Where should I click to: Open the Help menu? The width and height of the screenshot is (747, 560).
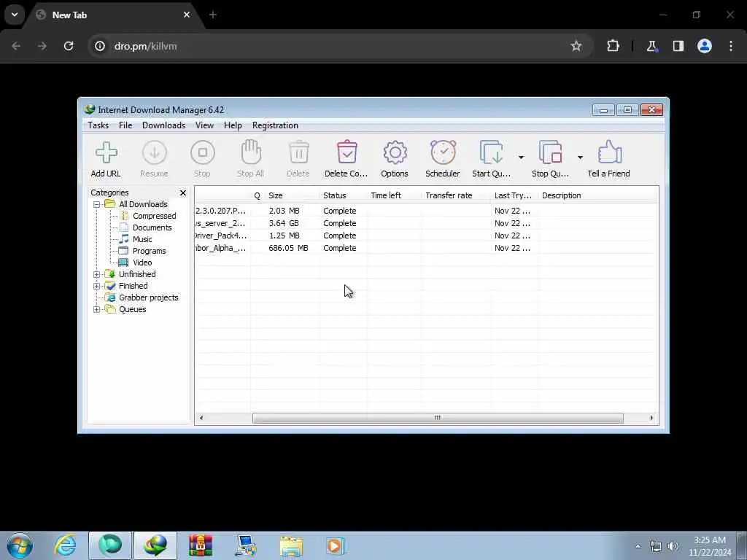pos(233,125)
